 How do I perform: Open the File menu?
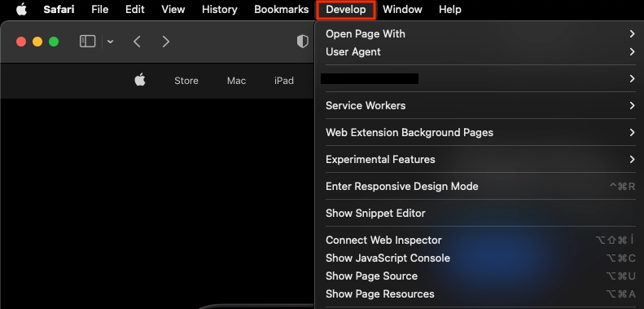coord(100,10)
